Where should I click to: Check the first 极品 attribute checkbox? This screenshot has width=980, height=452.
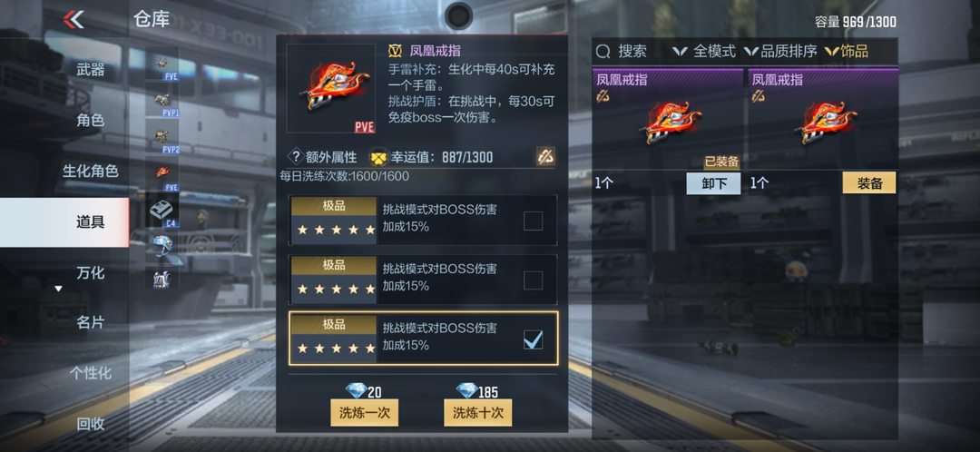(533, 221)
